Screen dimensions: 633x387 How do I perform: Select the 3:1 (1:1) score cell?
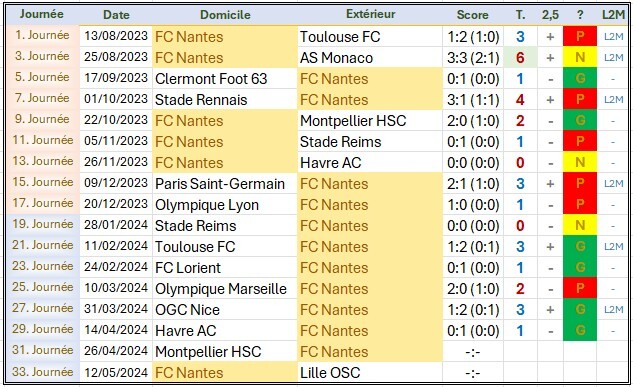pos(473,100)
